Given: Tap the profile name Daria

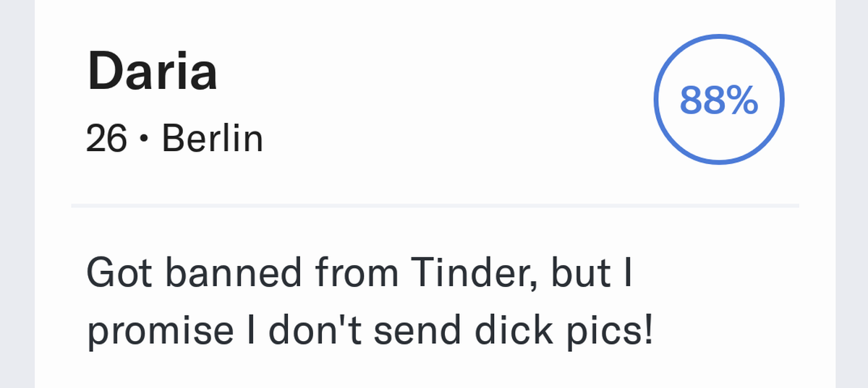Looking at the screenshot, I should (152, 72).
